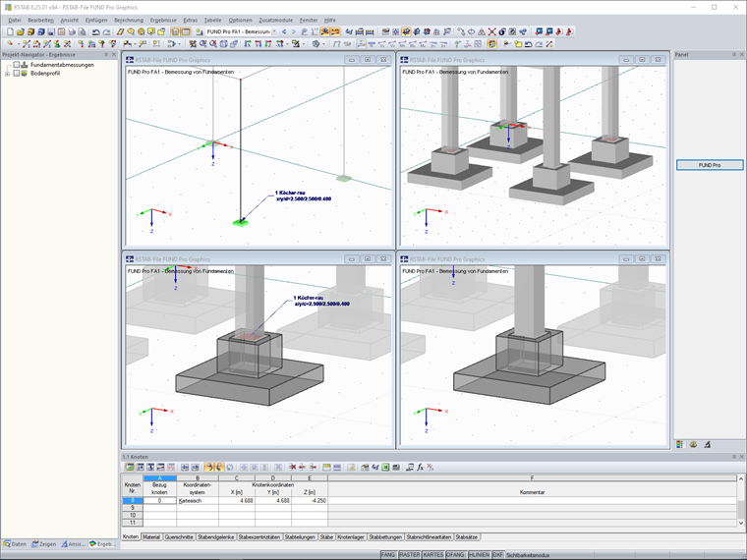The width and height of the screenshot is (747, 560).
Task: Open file with the folder icon
Action: 20,31
